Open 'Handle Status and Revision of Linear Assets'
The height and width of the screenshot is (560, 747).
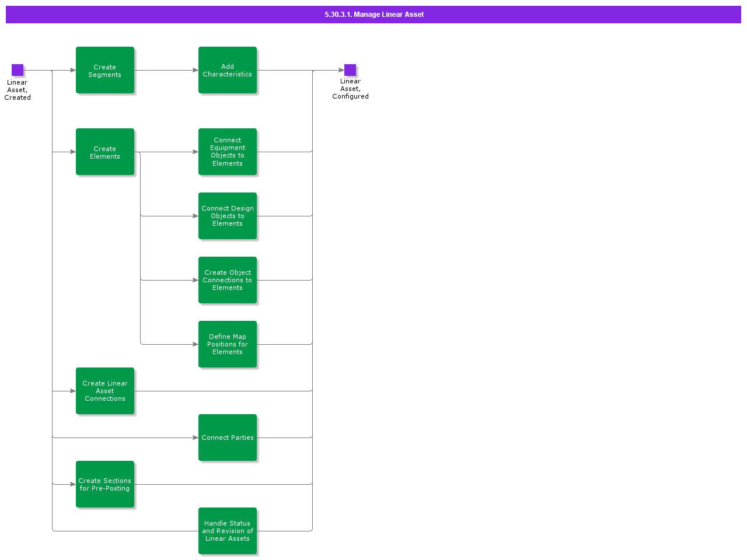coord(228,531)
